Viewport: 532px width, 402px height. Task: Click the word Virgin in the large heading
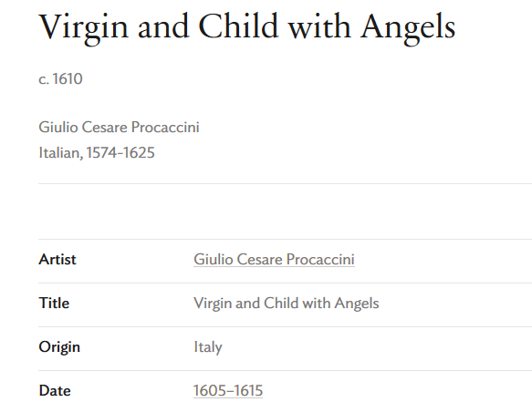(84, 29)
